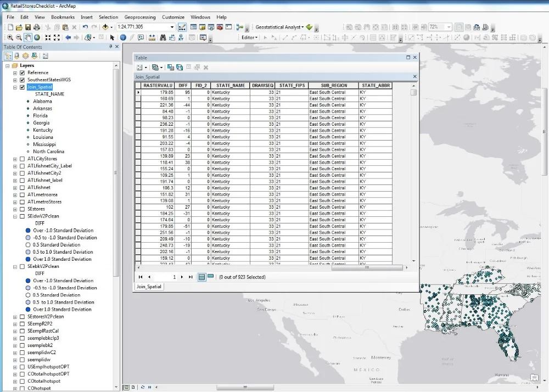549x392 pixels.
Task: Enable the SEebkV2Pclean layer checkbox
Action: 23,266
